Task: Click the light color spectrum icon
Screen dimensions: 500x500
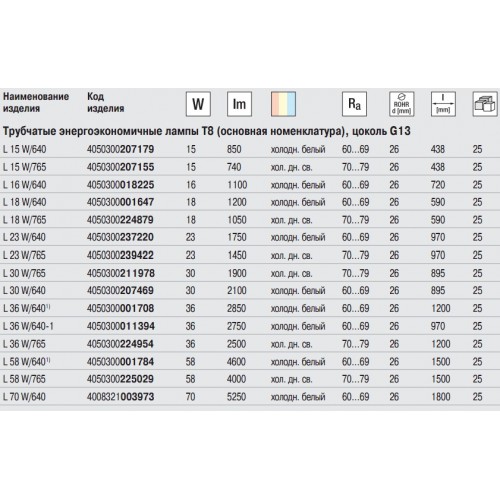Action: coord(283,104)
